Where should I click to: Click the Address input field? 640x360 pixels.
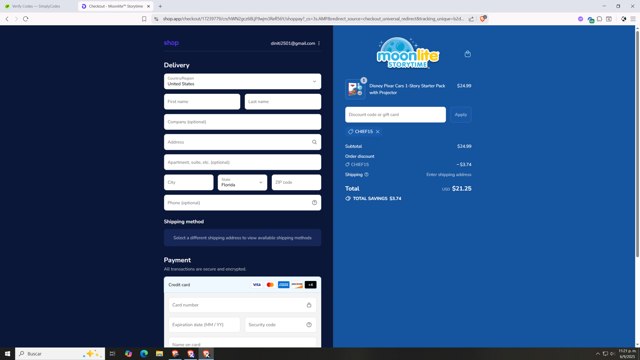[242, 142]
